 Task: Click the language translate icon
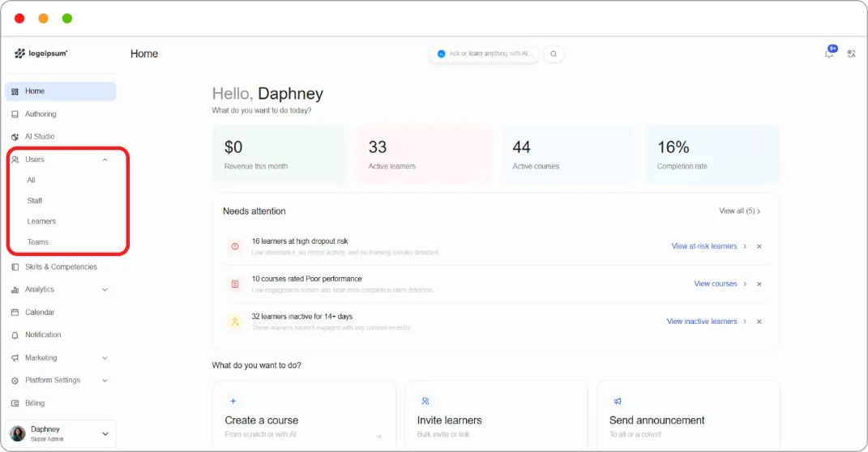pos(852,53)
